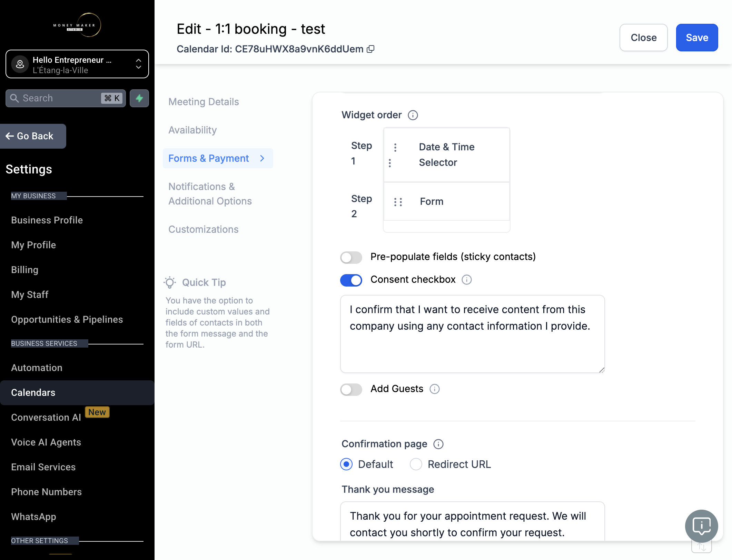Save the calendar changes
Screen dimensions: 732x560
point(697,38)
